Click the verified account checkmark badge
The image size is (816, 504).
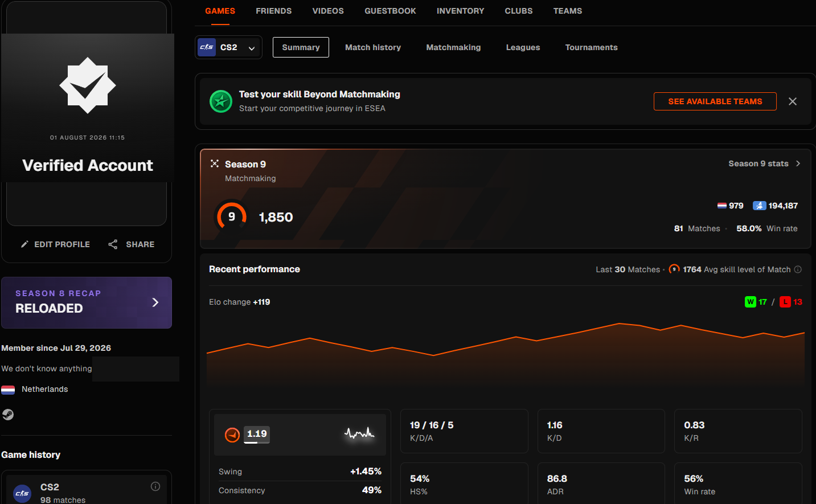tap(87, 85)
